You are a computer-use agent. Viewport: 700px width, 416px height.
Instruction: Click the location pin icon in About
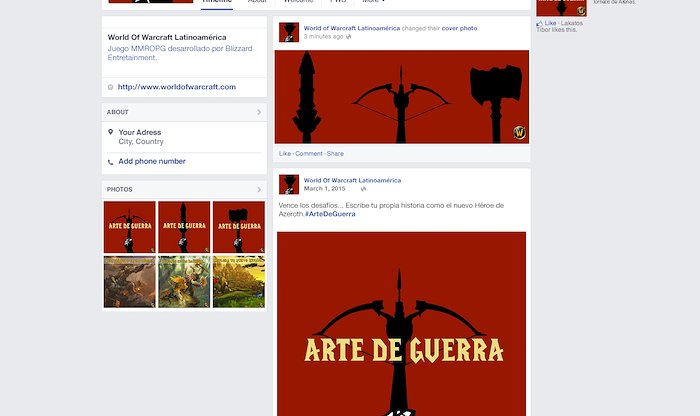(x=110, y=132)
